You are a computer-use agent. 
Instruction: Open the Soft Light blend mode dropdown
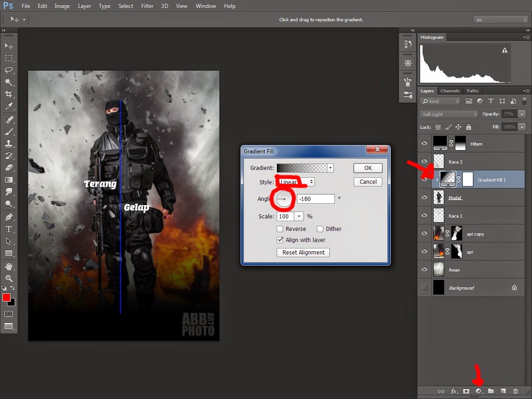449,114
